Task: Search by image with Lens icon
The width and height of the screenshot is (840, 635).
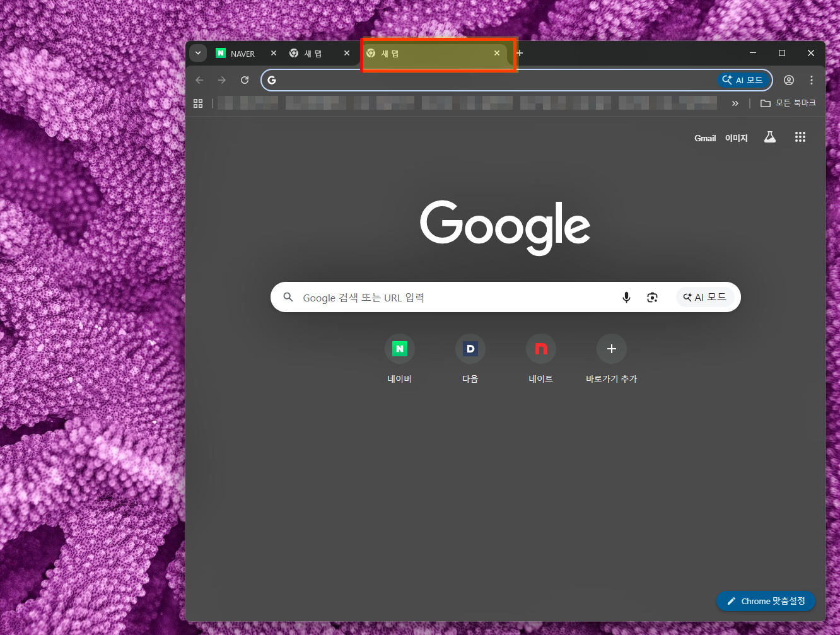Action: pos(653,297)
